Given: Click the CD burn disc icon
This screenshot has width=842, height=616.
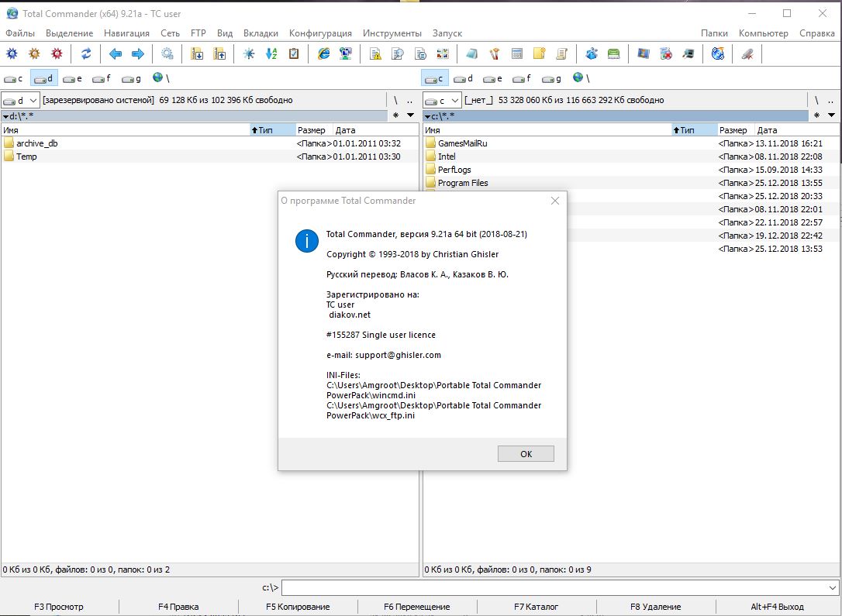Looking at the screenshot, I should click(718, 53).
